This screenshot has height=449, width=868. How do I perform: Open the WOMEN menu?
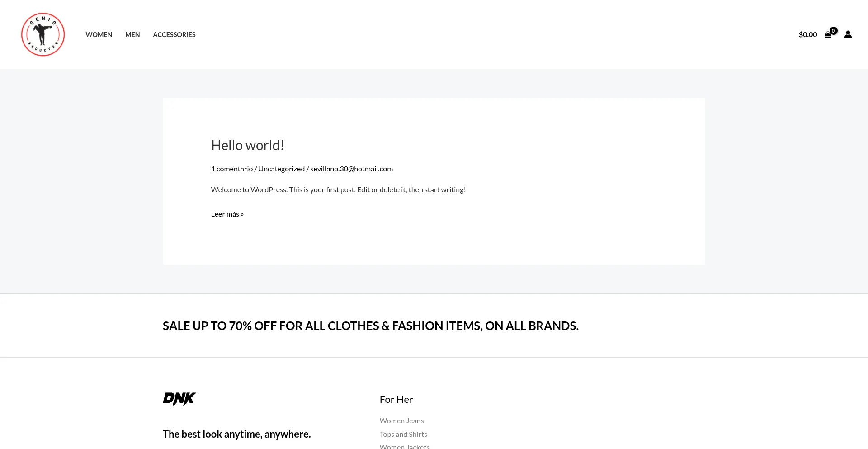point(99,34)
